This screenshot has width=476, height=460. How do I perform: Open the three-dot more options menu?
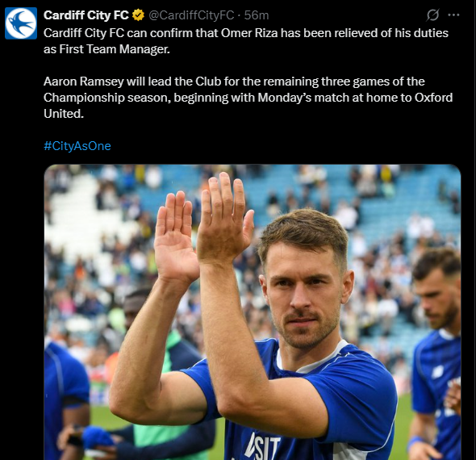[453, 15]
